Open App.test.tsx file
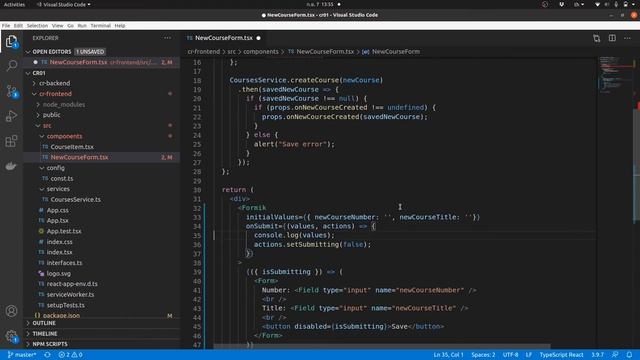The height and width of the screenshot is (360, 640). coord(64,231)
